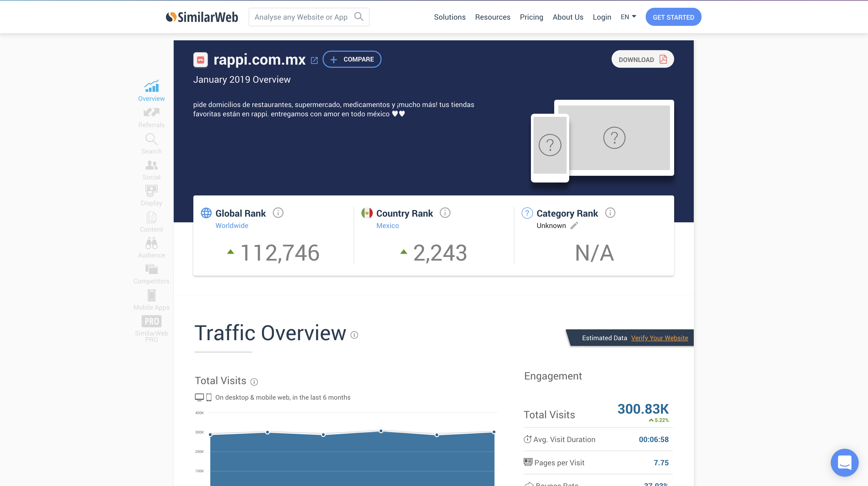Click the Verify Your Website link
This screenshot has width=868, height=486.
(x=659, y=338)
